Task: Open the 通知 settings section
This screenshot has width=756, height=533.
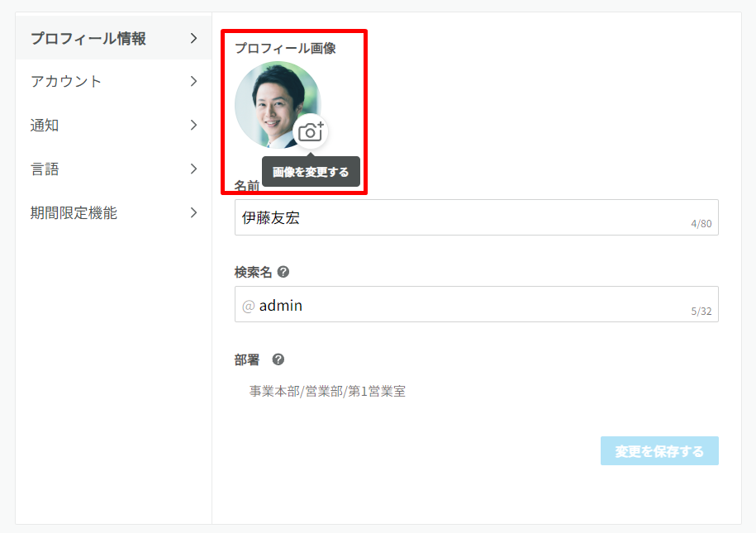Action: point(45,126)
